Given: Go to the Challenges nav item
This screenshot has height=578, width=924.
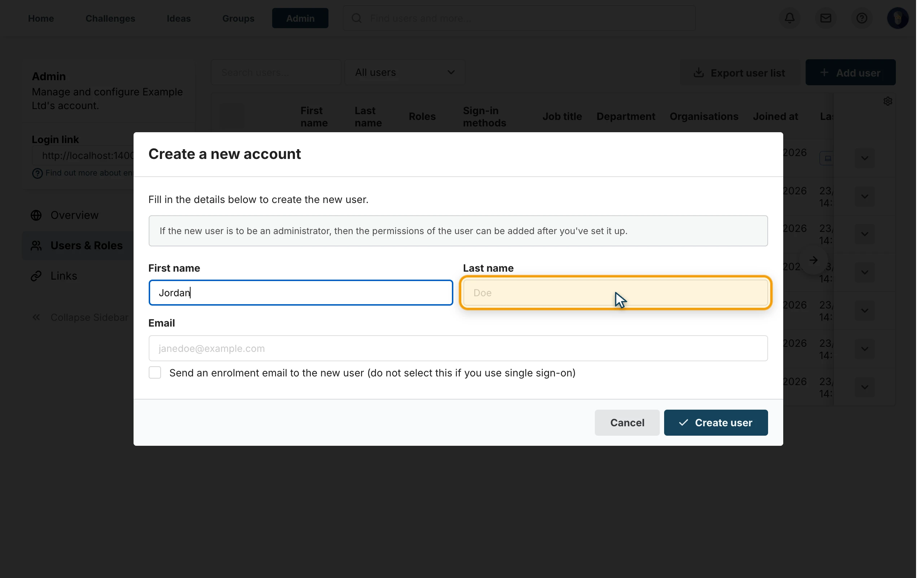Looking at the screenshot, I should click(110, 18).
